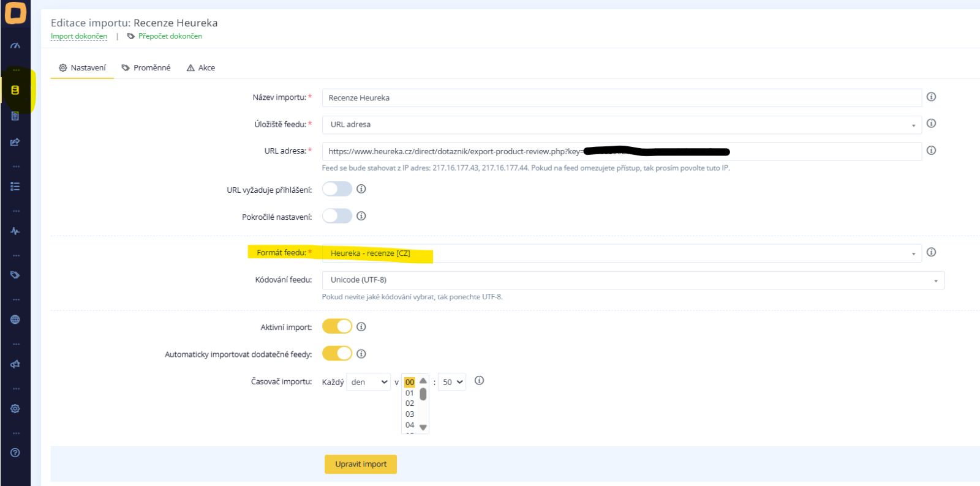Disable the Aktivní import switch
Image resolution: width=980 pixels, height=486 pixels.
(337, 327)
